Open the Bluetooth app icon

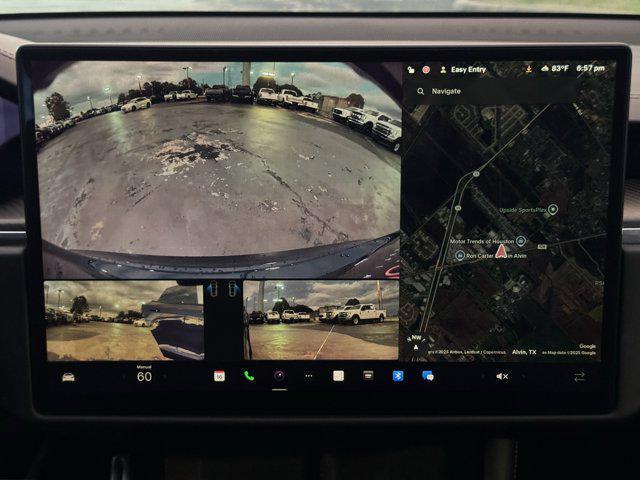pyautogui.click(x=397, y=376)
